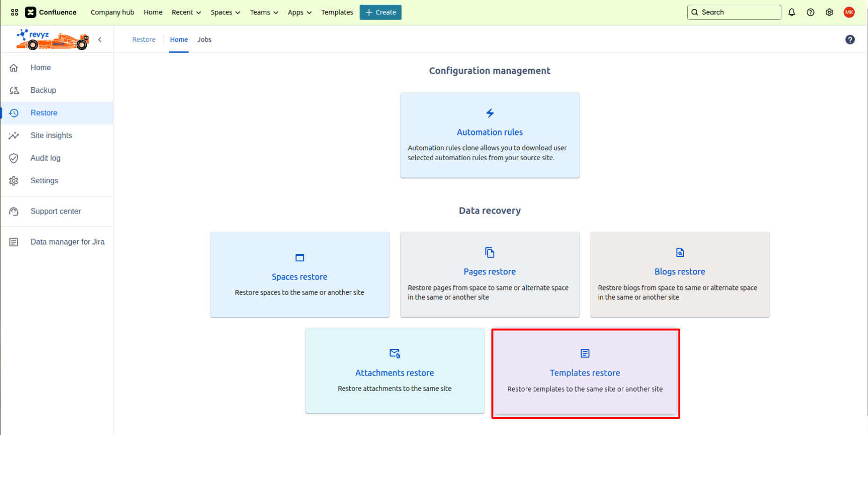Screen dimensions: 868x490
Task: Click the notifications bell icon
Action: 792,12
